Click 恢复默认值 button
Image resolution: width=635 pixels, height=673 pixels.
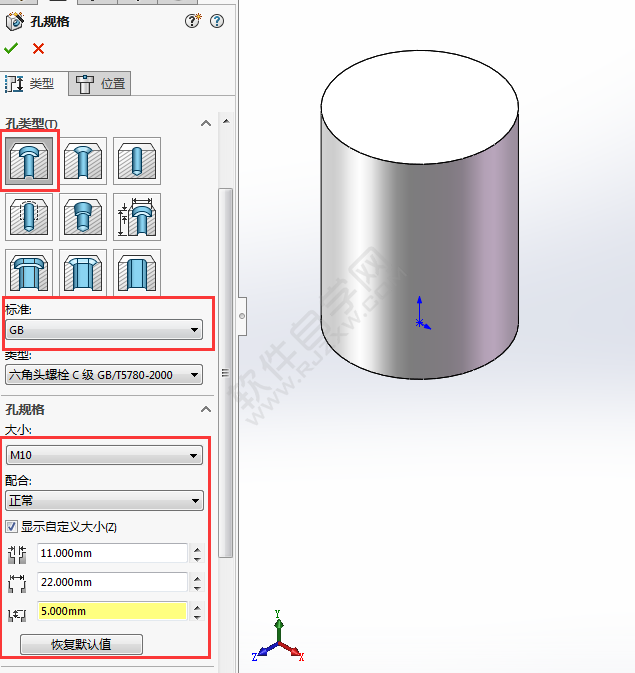click(82, 644)
